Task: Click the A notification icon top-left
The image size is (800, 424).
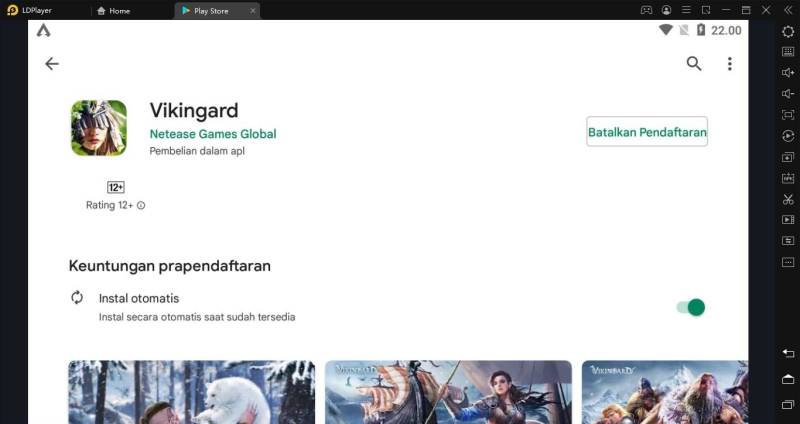Action: [x=43, y=31]
